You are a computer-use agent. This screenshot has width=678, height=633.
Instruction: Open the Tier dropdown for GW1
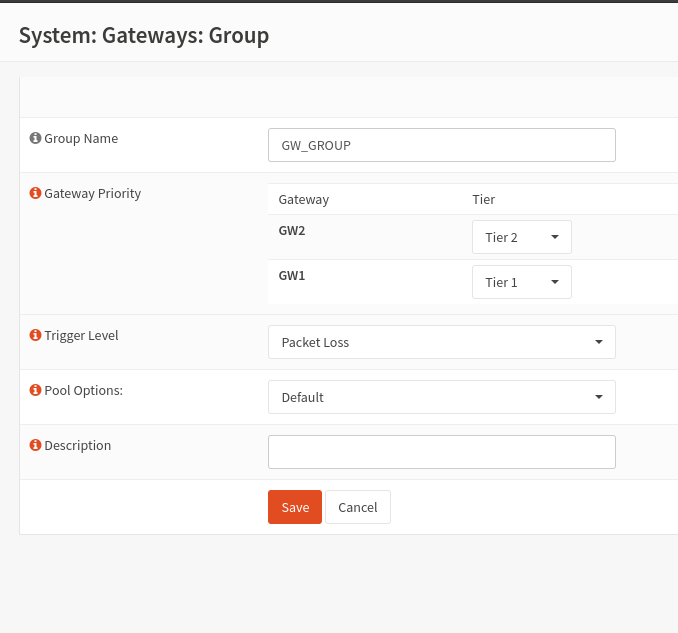tap(521, 282)
